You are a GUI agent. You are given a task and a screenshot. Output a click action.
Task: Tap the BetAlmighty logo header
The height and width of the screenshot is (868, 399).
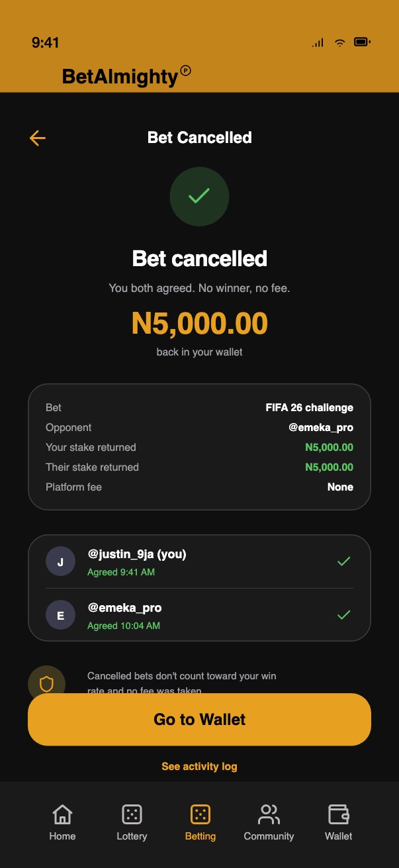coord(126,76)
